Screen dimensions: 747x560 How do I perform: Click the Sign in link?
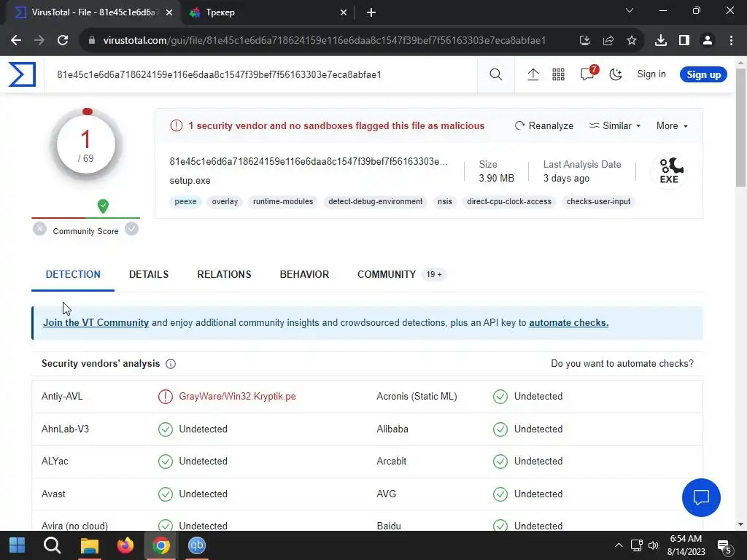point(651,74)
